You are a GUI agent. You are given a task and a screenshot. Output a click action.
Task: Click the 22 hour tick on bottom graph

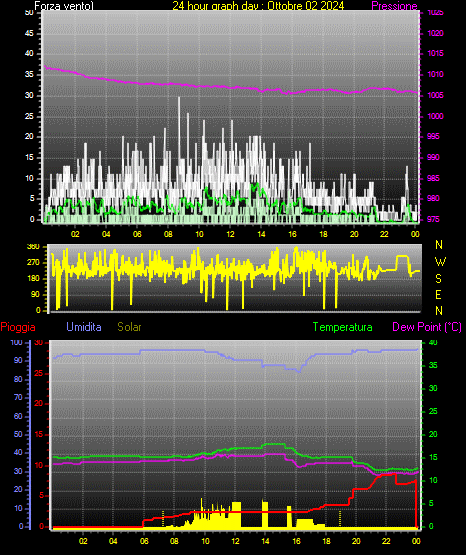pos(386,541)
